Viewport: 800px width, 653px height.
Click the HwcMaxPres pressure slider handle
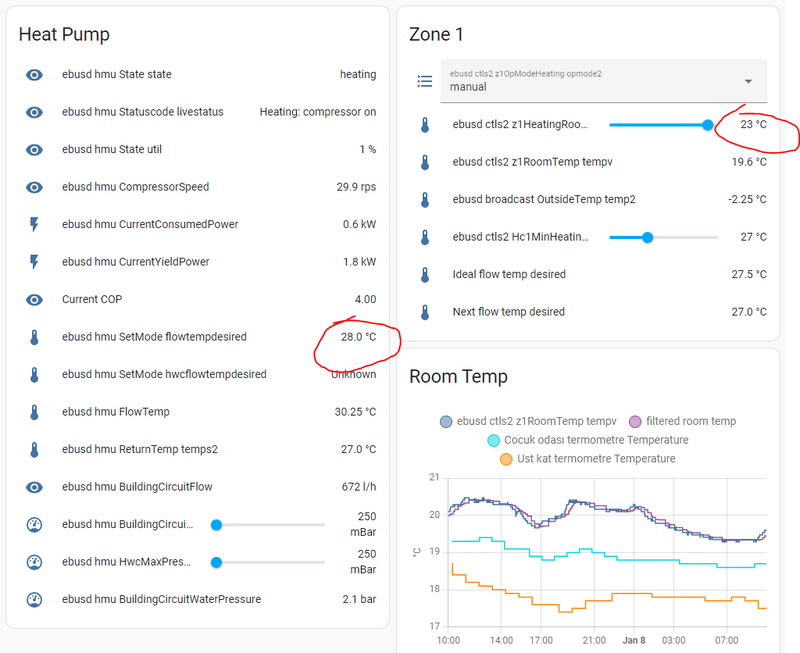pos(216,562)
